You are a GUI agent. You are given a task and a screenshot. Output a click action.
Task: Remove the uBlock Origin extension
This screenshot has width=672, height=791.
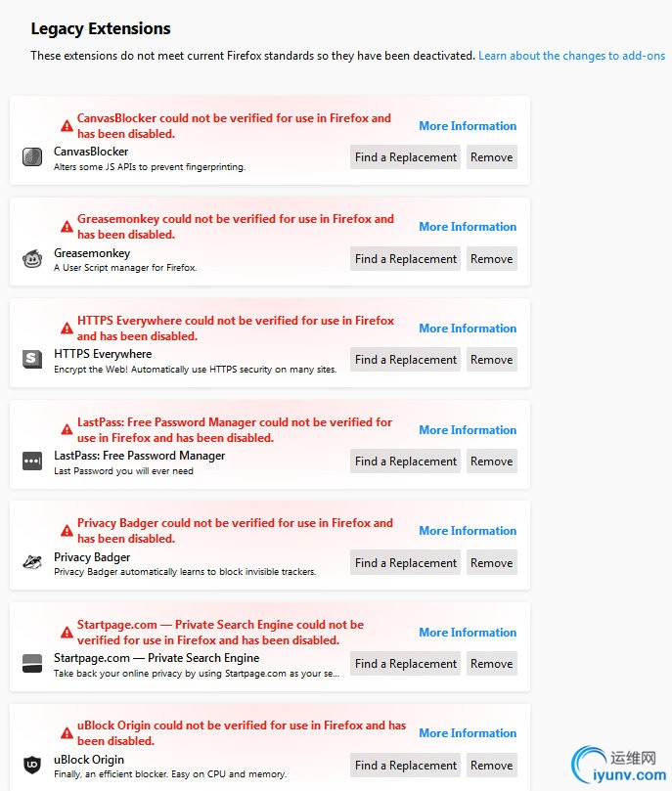tap(492, 766)
